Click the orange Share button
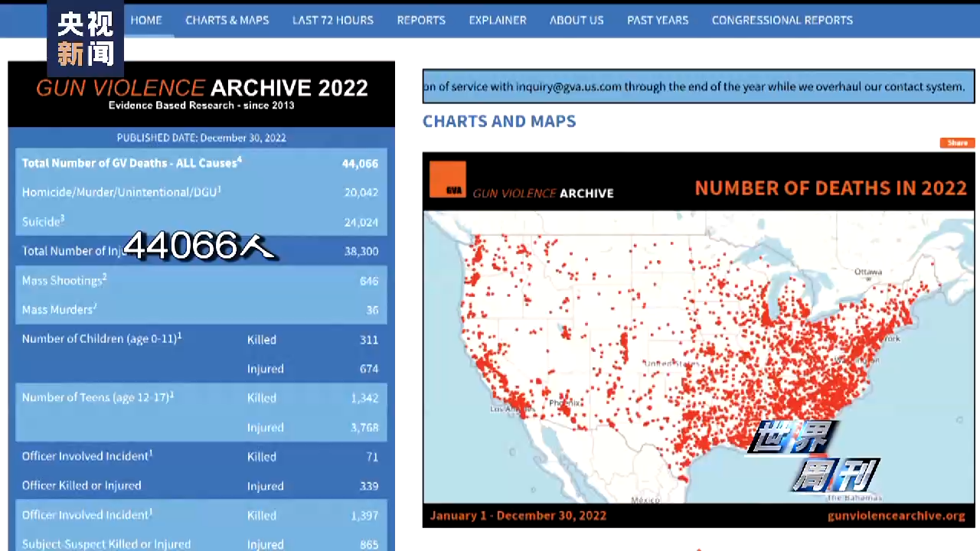980x551 pixels. pyautogui.click(x=957, y=143)
